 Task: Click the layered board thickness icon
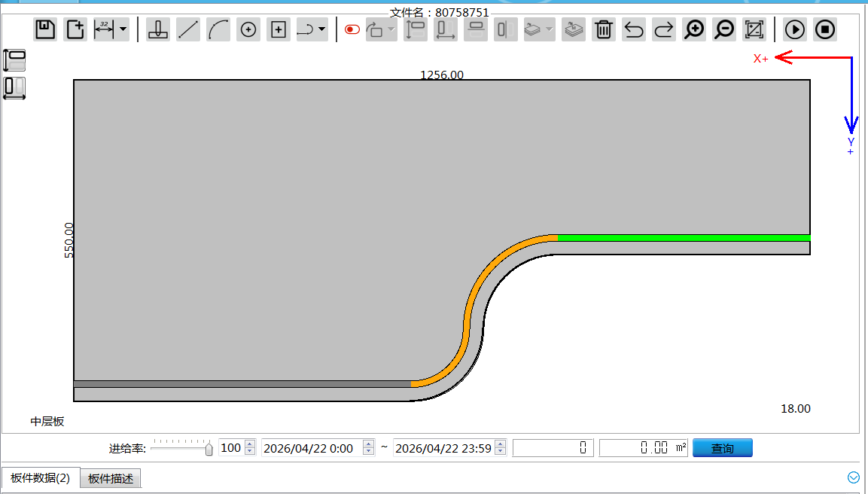pos(574,29)
